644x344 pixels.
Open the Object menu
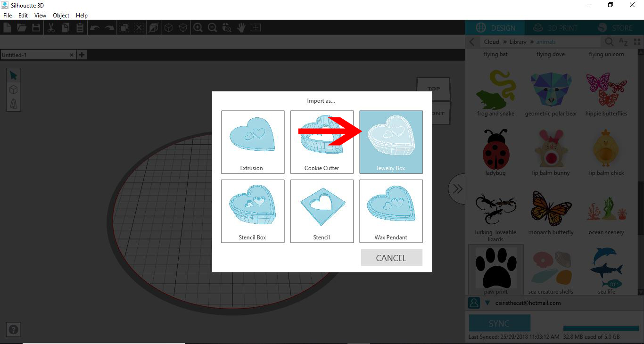[61, 16]
